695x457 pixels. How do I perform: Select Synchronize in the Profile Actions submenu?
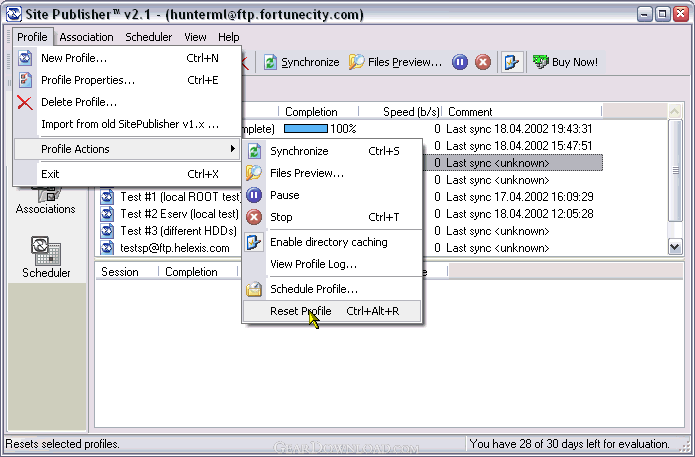coord(332,151)
